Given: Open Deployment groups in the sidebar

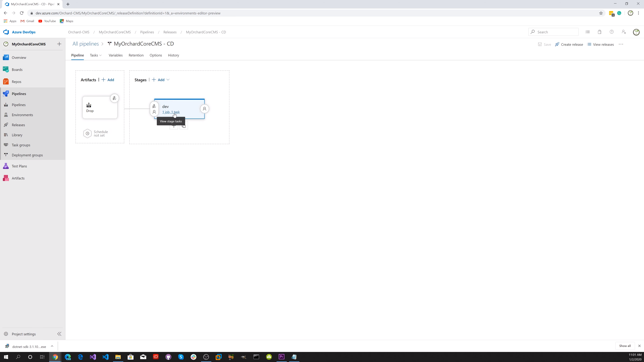Looking at the screenshot, I should coord(27,155).
